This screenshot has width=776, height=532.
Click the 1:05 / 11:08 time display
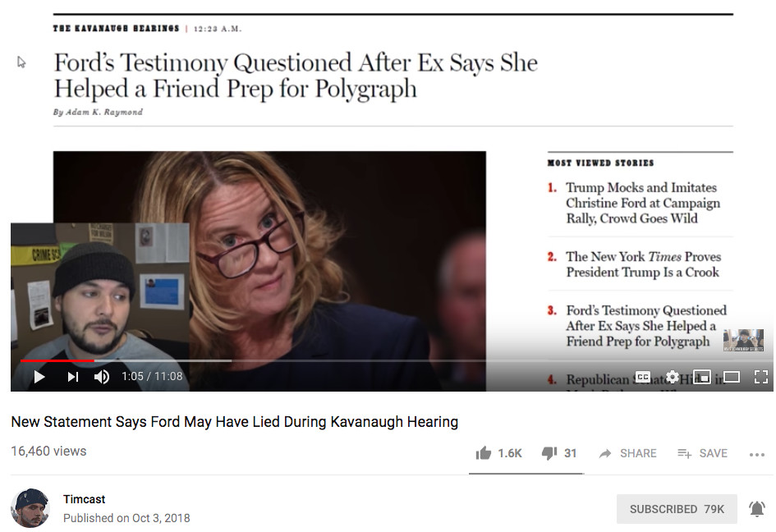152,377
